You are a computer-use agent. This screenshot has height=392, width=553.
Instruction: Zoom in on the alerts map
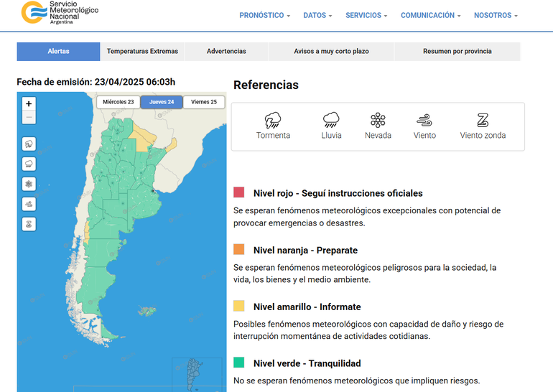click(x=29, y=104)
